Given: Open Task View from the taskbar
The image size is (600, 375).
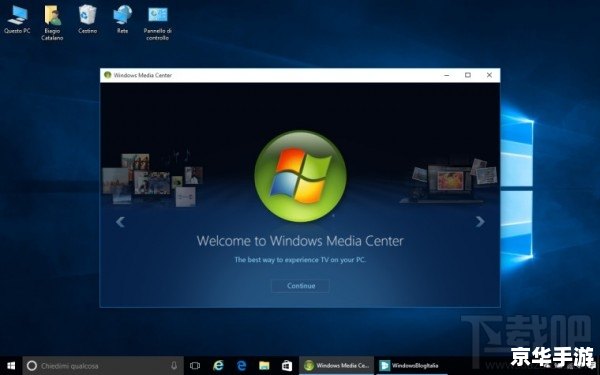Looking at the screenshot, I should 195,366.
